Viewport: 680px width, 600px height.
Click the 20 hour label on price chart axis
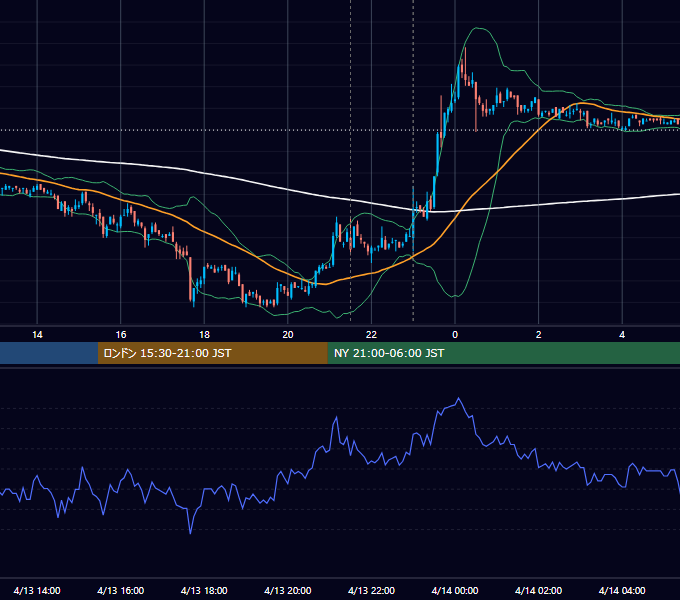[x=288, y=335]
